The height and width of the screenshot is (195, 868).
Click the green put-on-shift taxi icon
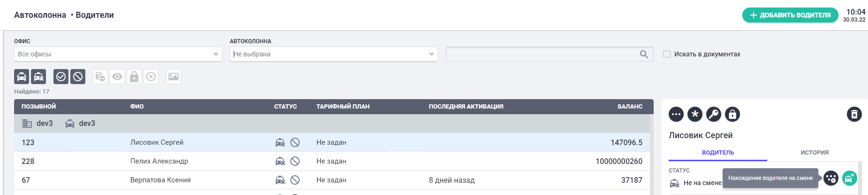(849, 178)
